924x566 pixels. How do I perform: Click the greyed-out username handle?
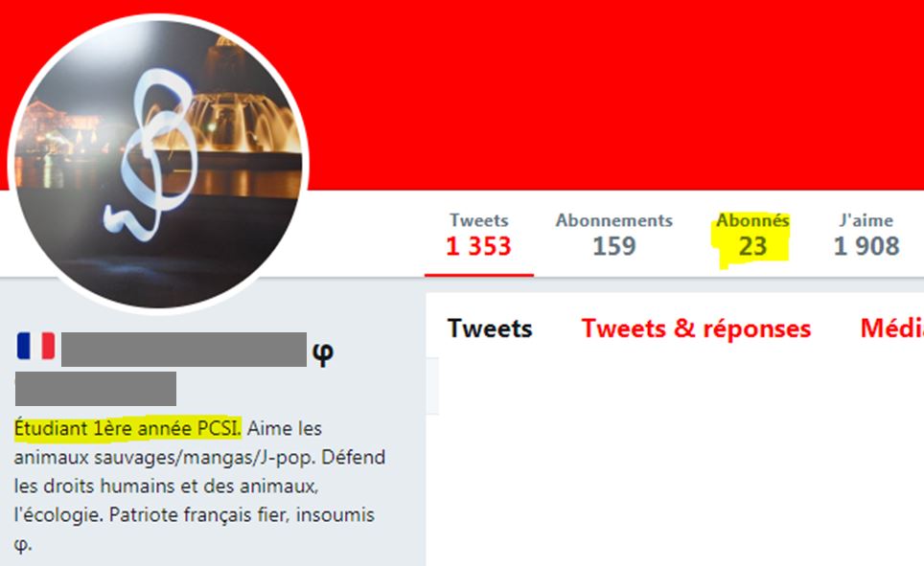96,389
